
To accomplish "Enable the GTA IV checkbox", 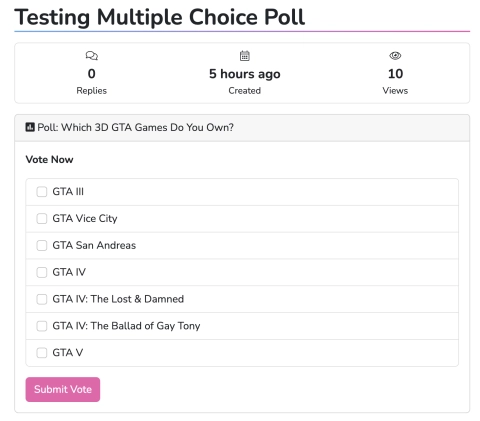I will tap(42, 272).
